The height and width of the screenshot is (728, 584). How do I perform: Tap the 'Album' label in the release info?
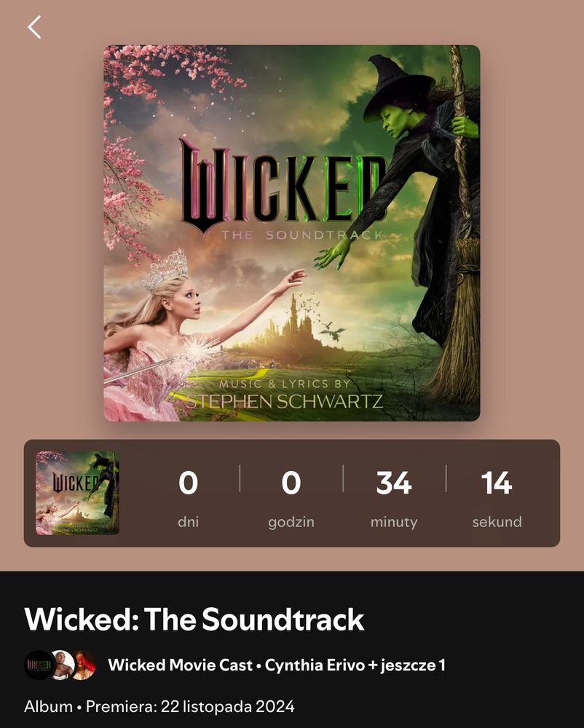coord(48,706)
